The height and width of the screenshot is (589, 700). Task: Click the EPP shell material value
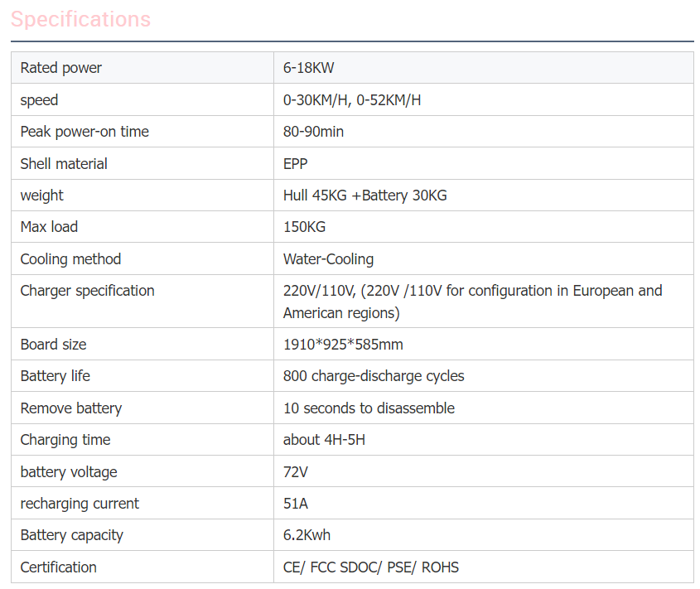point(296,164)
